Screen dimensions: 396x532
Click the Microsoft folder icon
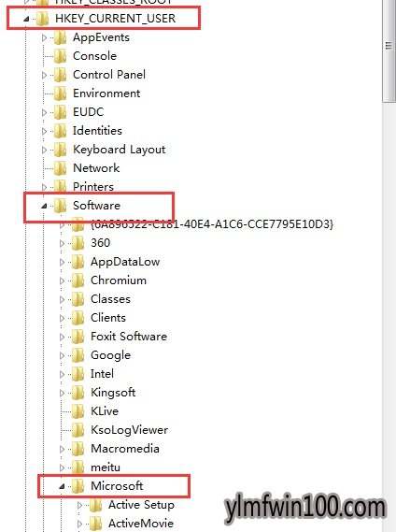(x=78, y=486)
